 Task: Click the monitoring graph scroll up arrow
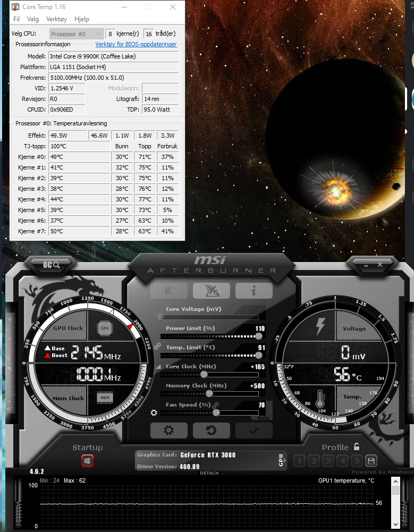pos(396,481)
